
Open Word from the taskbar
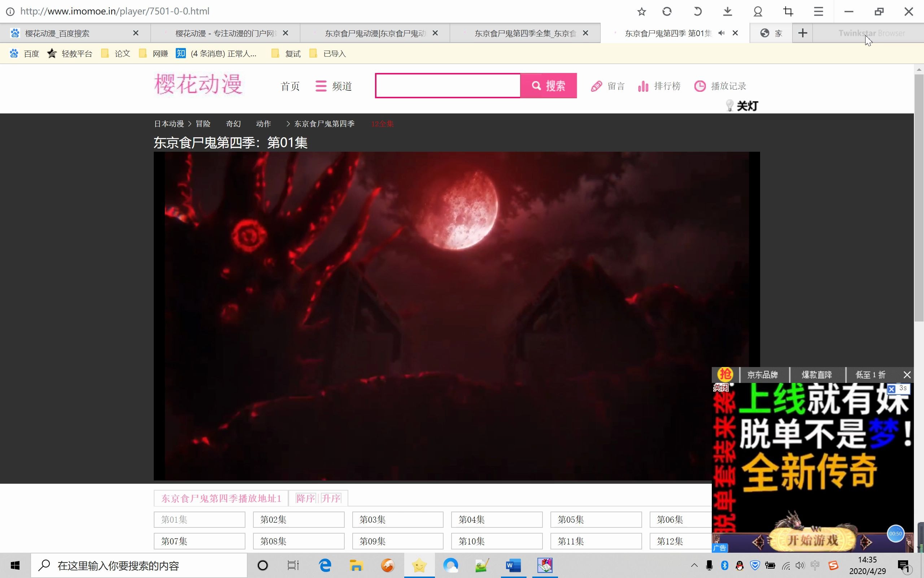[513, 565]
